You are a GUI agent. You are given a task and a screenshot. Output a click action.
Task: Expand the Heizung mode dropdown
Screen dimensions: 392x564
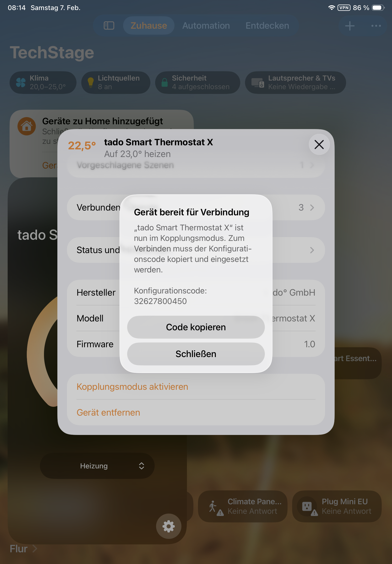tap(97, 466)
